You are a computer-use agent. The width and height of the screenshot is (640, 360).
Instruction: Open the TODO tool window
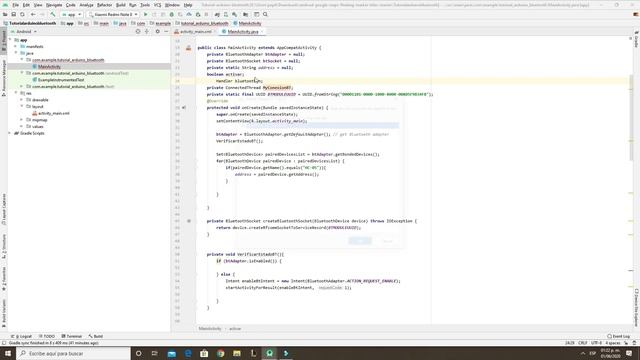tap(47, 336)
